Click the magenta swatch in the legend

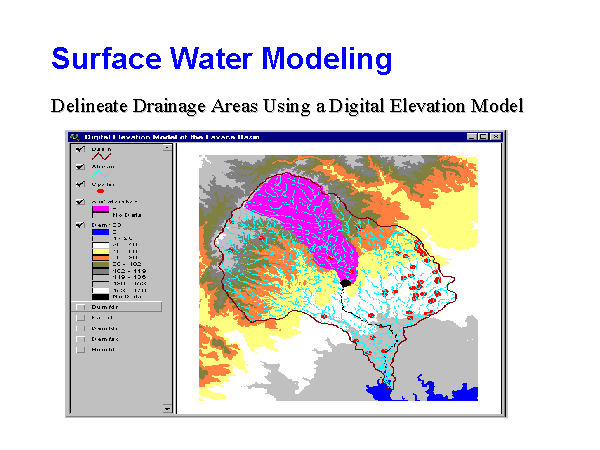[x=101, y=210]
